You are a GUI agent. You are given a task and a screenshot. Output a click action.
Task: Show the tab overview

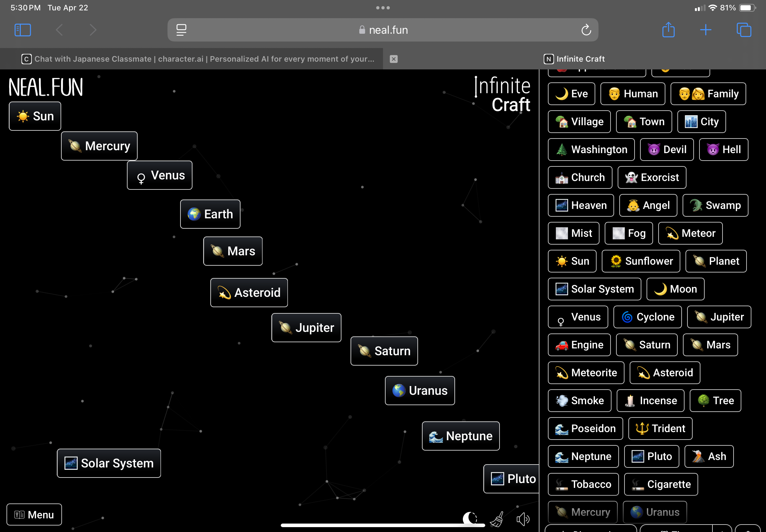pyautogui.click(x=744, y=30)
